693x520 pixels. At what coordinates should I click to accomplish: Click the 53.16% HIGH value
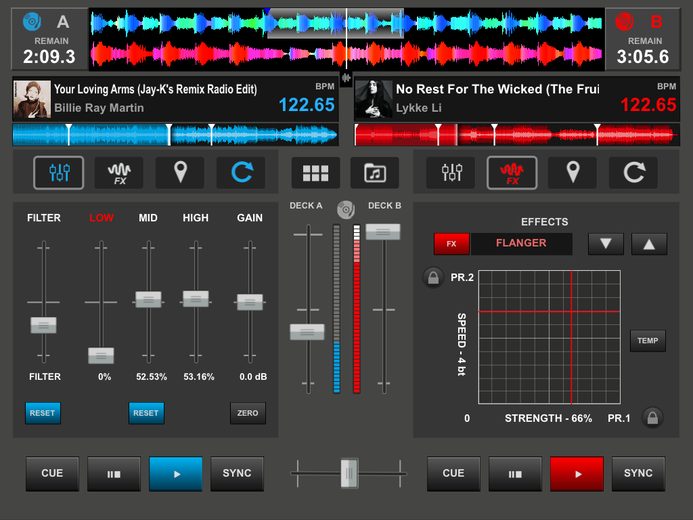[198, 377]
